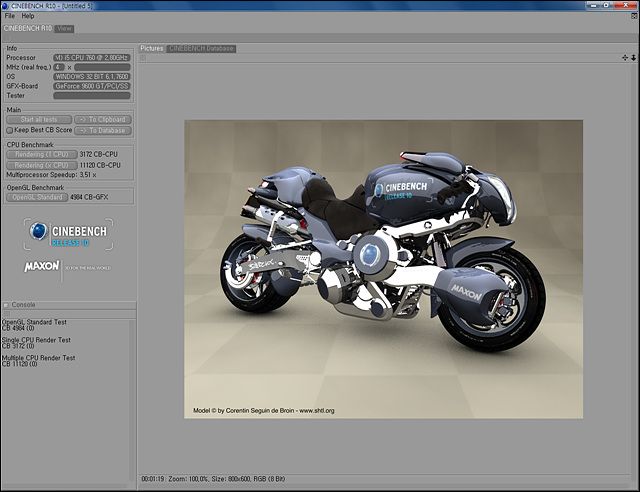The image size is (640, 492).
Task: Click the 'CB 11120 (0)' console line
Action: click(19, 364)
